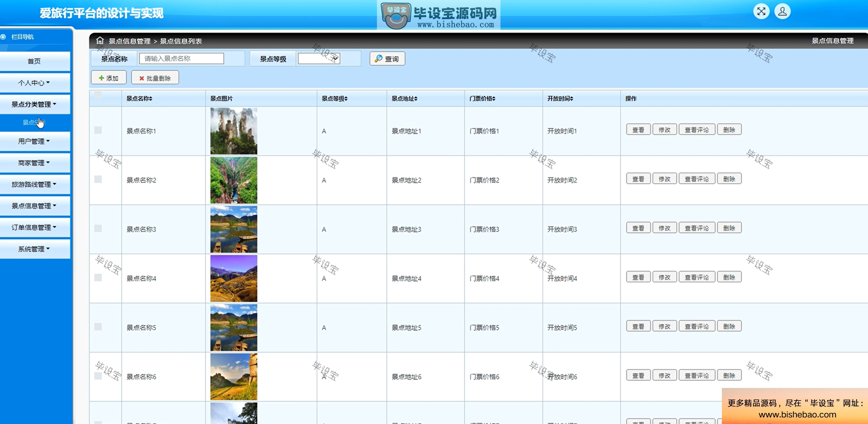Sort by 门票价格 column header

(482, 98)
